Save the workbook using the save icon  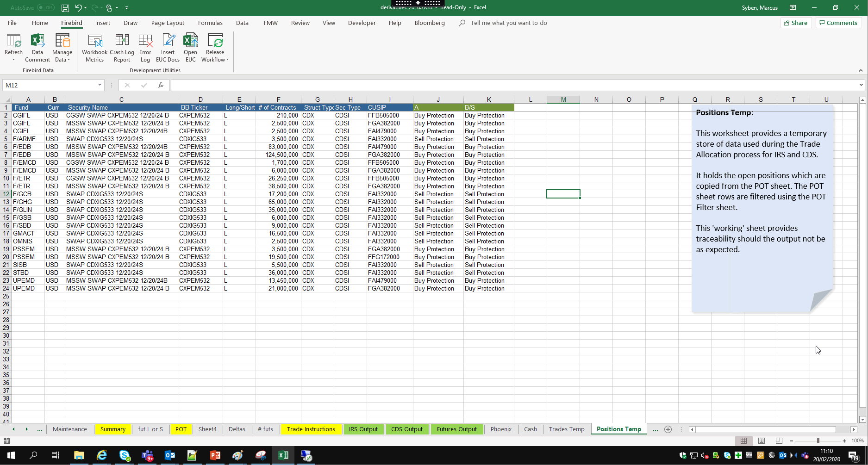pyautogui.click(x=65, y=8)
